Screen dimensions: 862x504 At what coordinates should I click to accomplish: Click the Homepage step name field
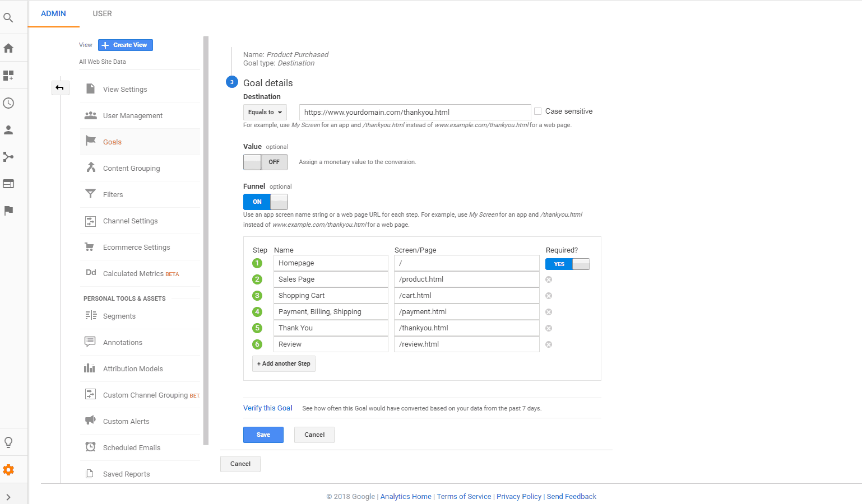(x=331, y=263)
